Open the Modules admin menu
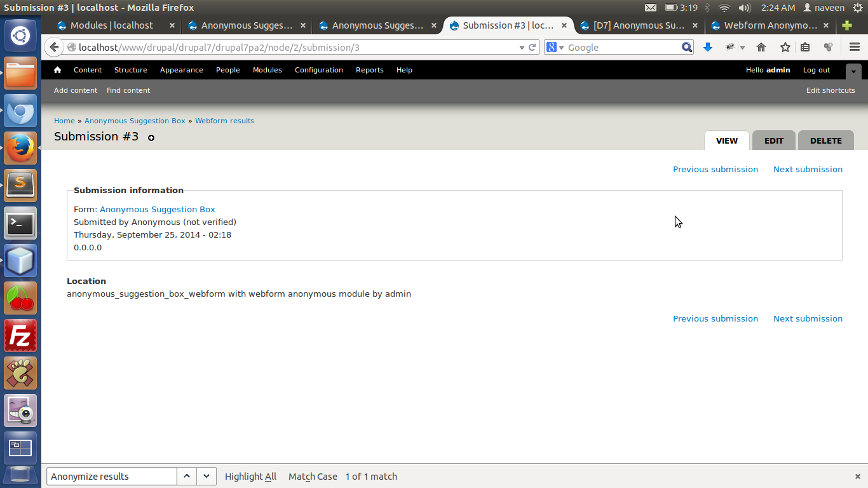This screenshot has height=488, width=868. pos(268,70)
